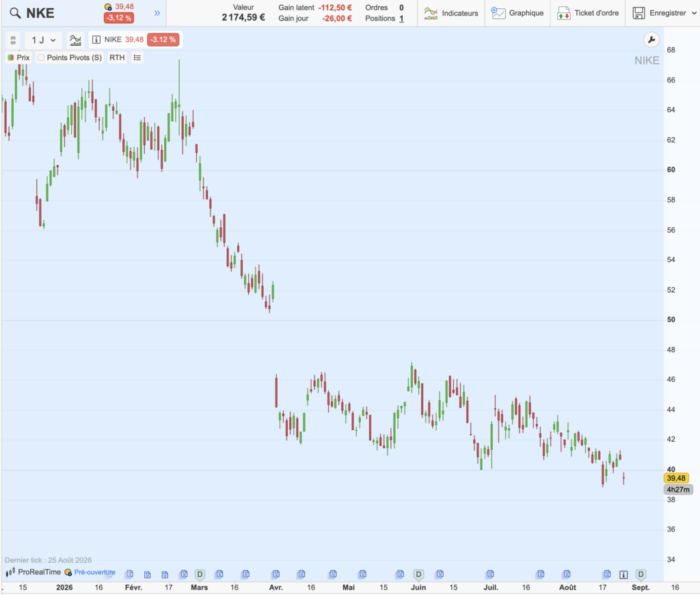Click the Pré-ouverture status link
The height and width of the screenshot is (595, 700).
(x=94, y=572)
